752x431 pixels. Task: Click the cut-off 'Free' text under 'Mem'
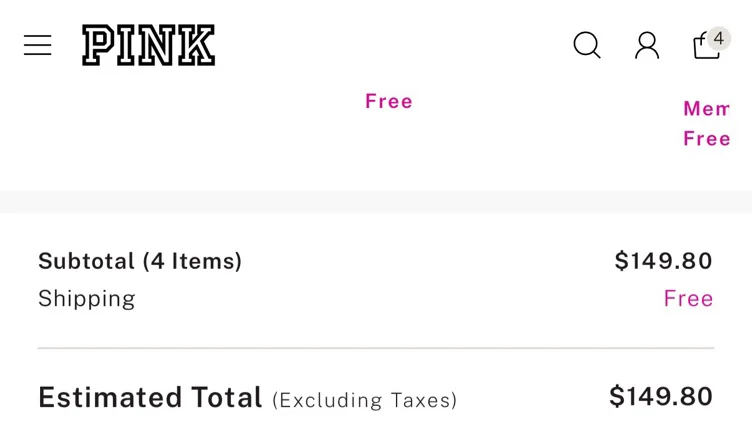(x=706, y=139)
